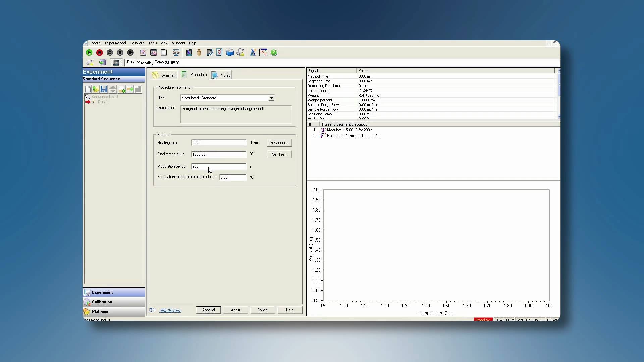Open the Experimental menu
This screenshot has height=362, width=644.
click(x=115, y=43)
